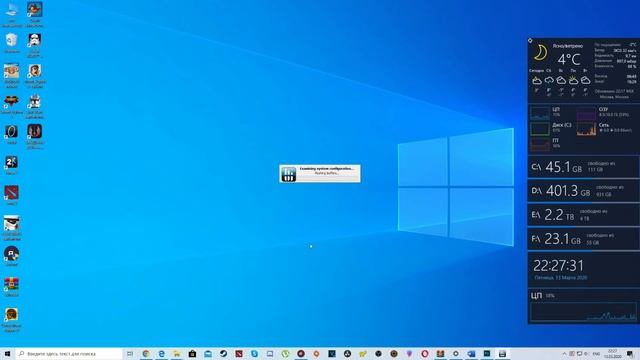Click the large ЦП history graph at bottom
This screenshot has height=360, width=640.
[583, 311]
